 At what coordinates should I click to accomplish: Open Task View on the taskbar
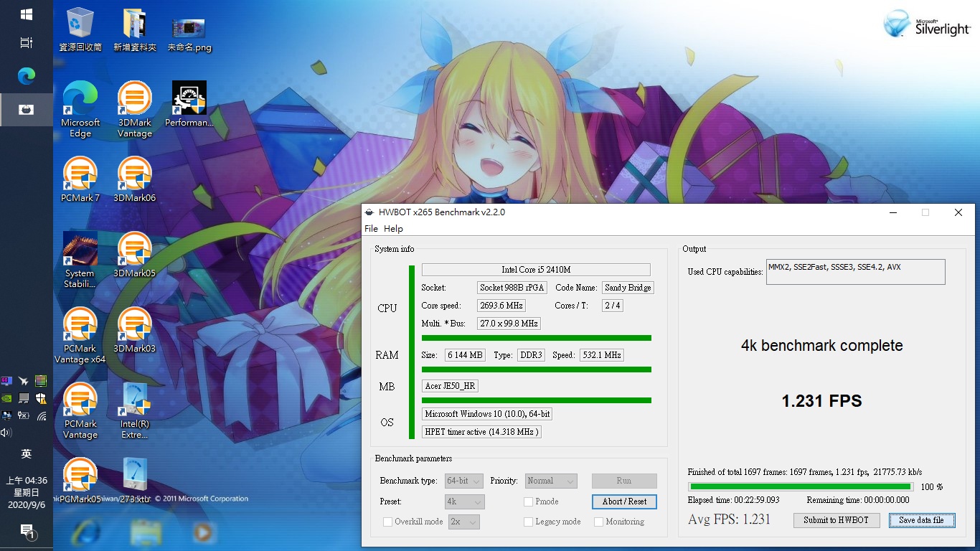(x=27, y=43)
